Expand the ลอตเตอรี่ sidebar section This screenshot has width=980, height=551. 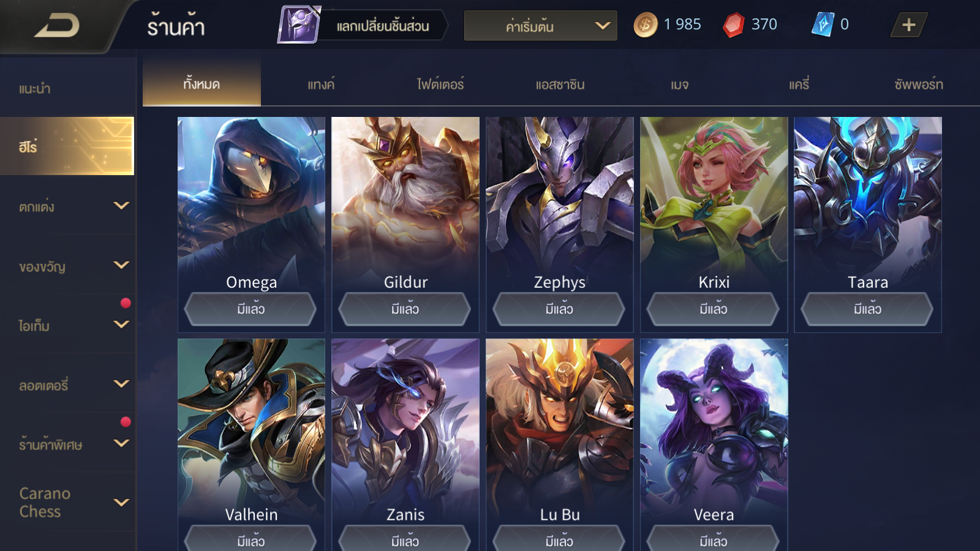67,384
